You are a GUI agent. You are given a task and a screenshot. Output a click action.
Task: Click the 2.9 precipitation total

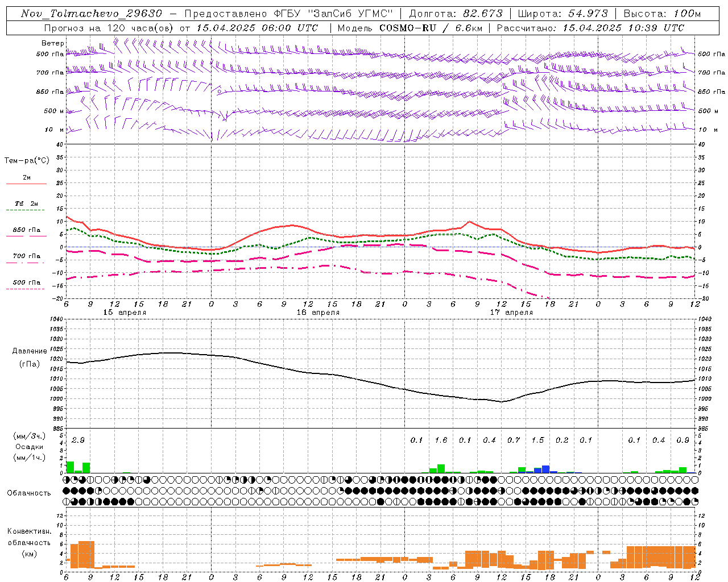click(78, 440)
